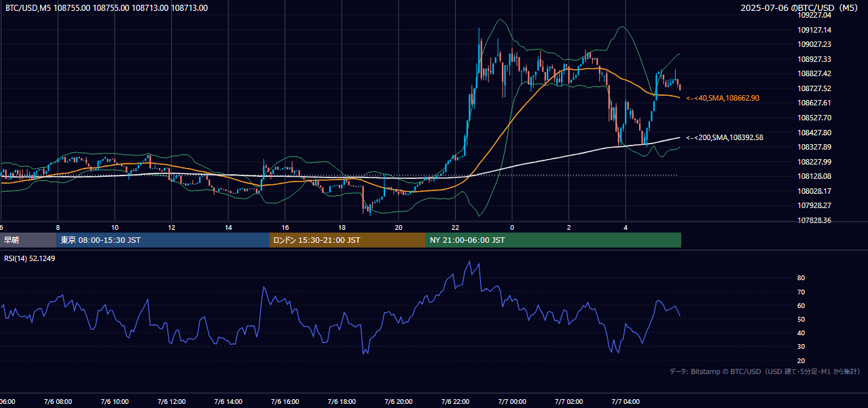Click price axis label 109227.04

tap(814, 15)
